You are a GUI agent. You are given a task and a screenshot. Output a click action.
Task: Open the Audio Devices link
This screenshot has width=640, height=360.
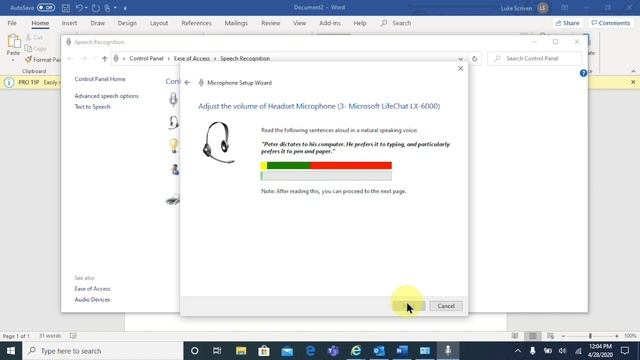tap(92, 300)
